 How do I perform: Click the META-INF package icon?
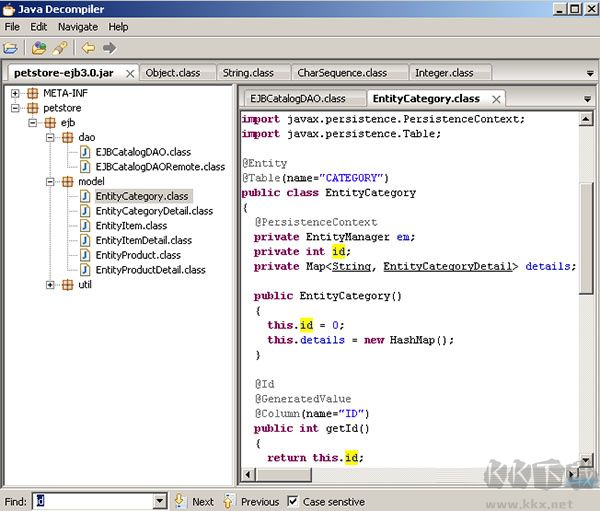click(33, 93)
